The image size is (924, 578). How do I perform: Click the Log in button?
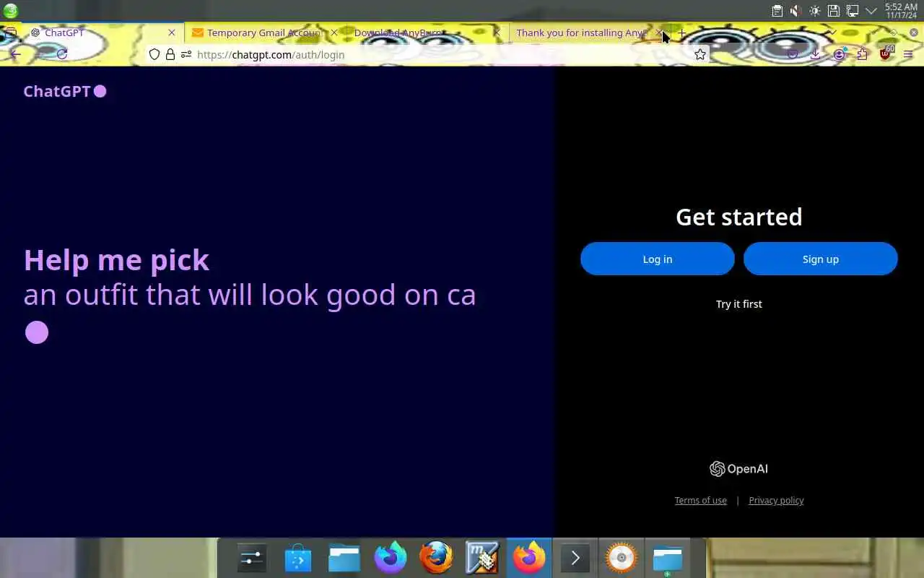click(x=658, y=259)
